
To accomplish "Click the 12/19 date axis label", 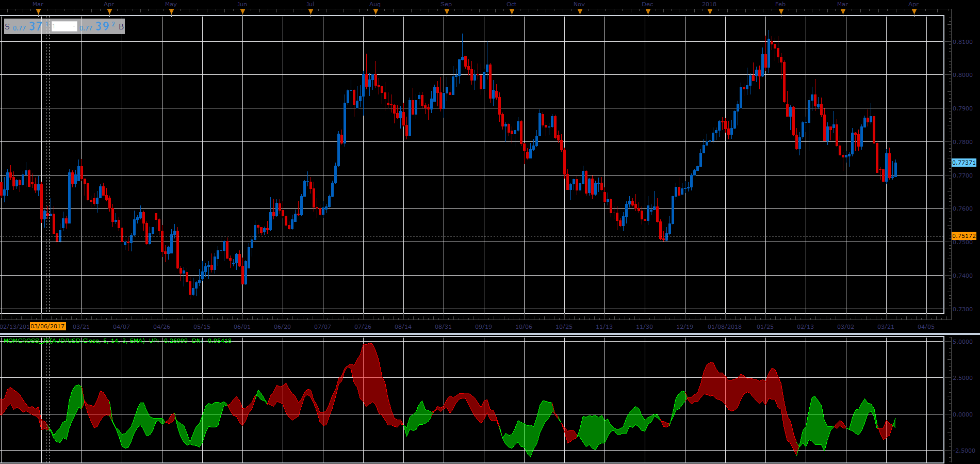I will [684, 327].
